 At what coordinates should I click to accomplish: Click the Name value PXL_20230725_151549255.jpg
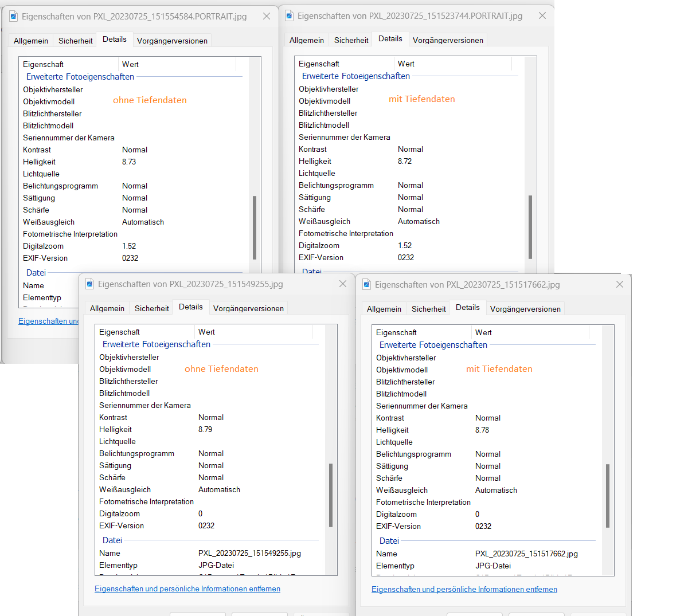[x=249, y=553]
